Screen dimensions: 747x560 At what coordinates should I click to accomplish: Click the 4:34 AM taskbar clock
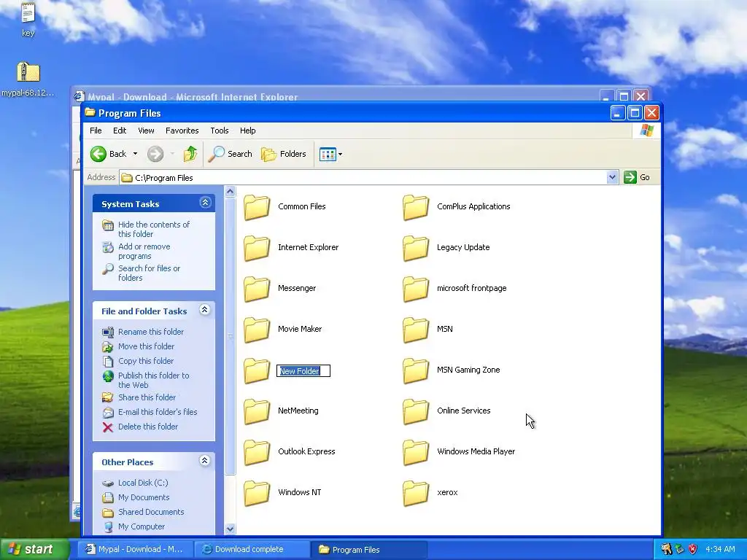click(x=720, y=549)
